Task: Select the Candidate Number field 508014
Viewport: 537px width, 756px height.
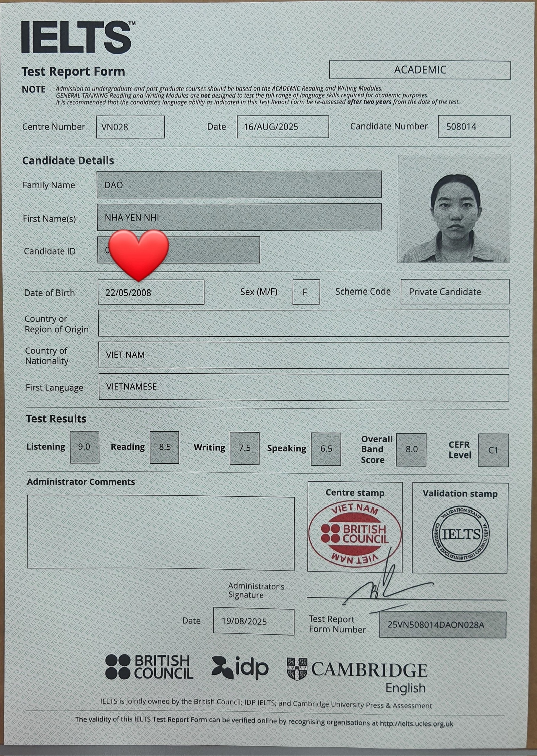Action: pyautogui.click(x=474, y=127)
